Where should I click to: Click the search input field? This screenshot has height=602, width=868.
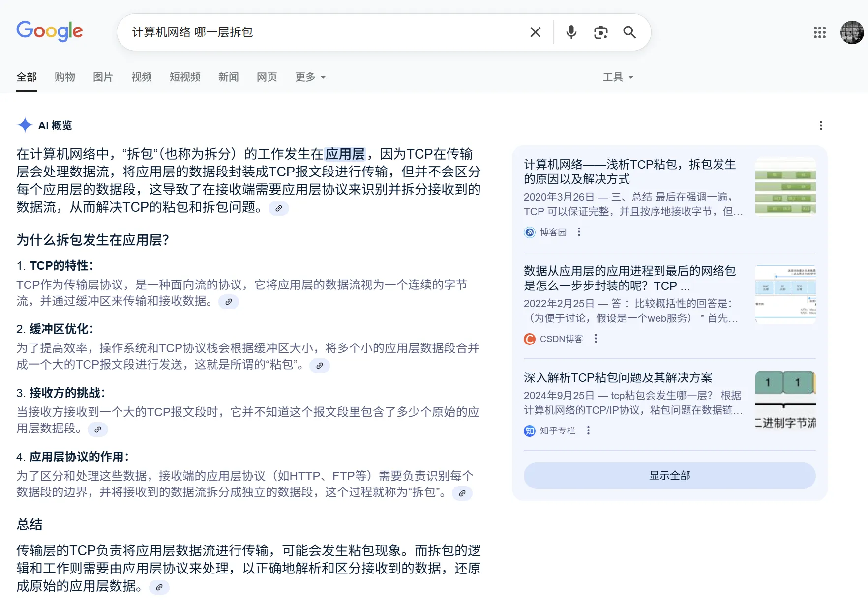tap(325, 32)
